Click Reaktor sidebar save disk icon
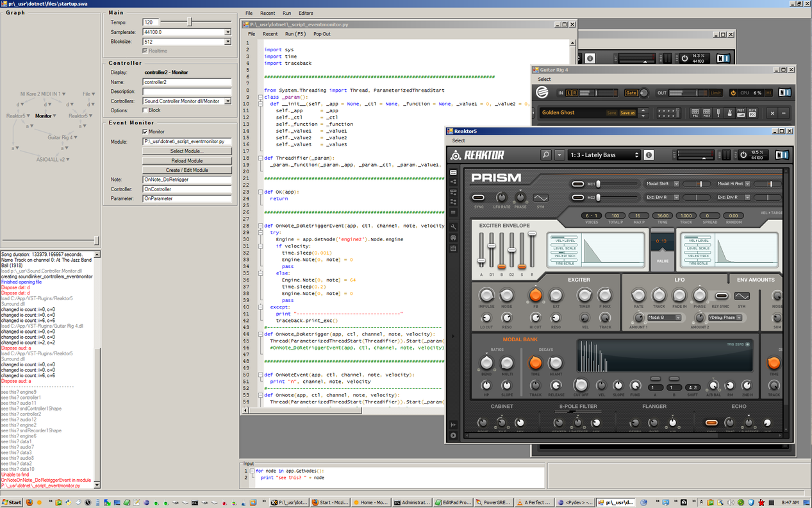The image size is (812, 508). 454,248
